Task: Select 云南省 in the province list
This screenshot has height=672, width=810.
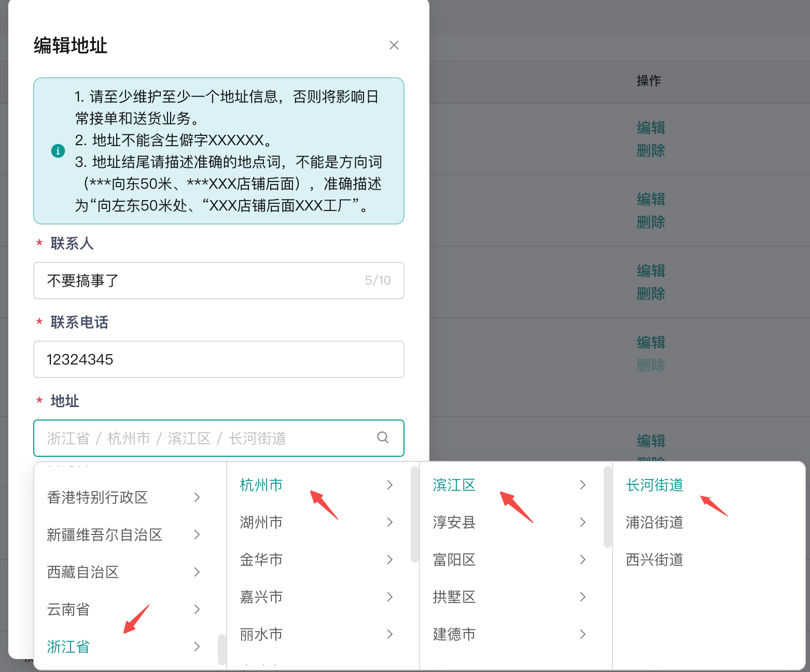Action: coord(68,609)
